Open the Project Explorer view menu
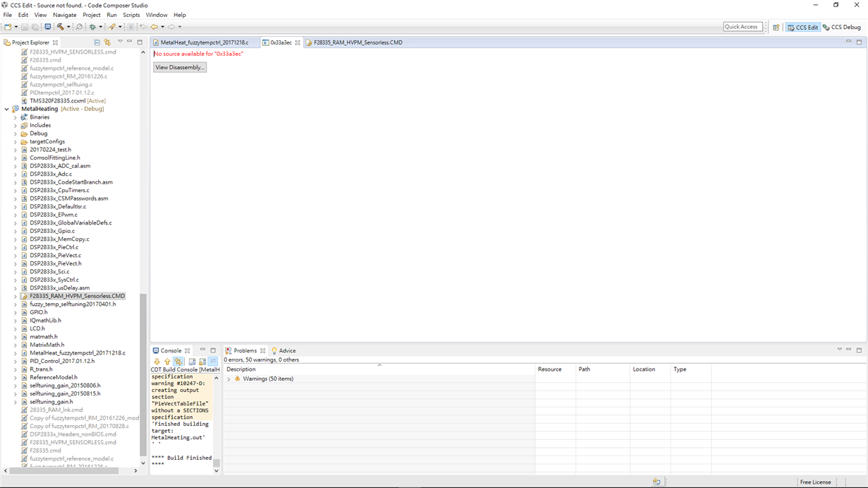This screenshot has width=868, height=488. coord(120,42)
